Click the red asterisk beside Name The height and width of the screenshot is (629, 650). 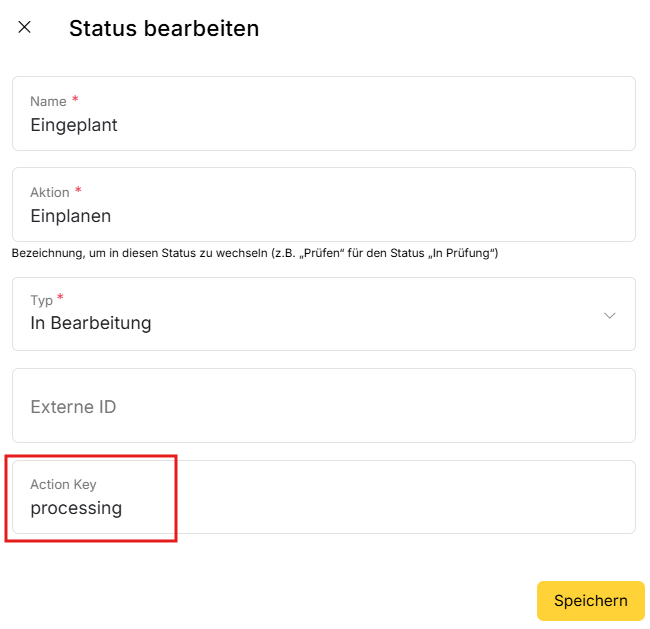coord(75,100)
